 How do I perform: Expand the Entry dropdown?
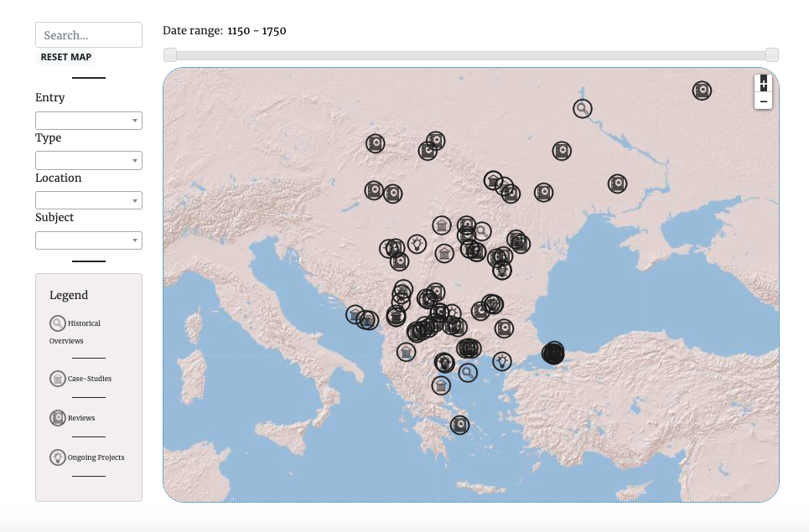pos(89,121)
